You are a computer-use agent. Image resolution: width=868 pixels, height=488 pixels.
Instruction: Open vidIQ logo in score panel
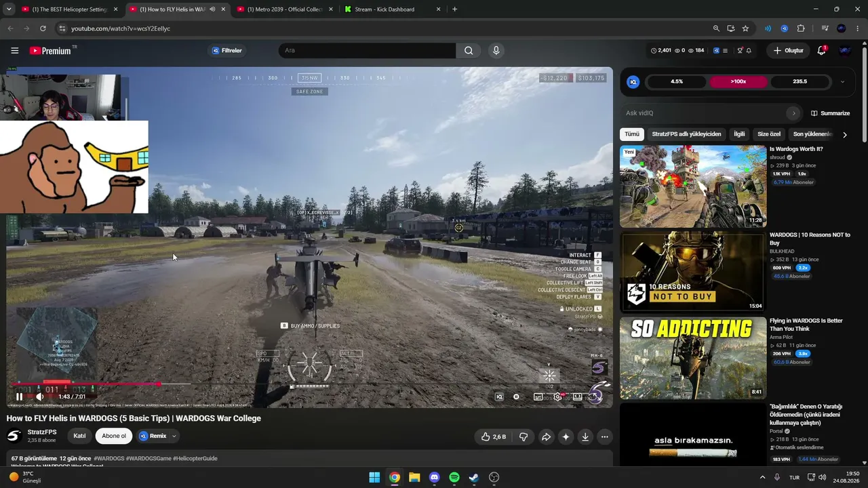click(633, 82)
